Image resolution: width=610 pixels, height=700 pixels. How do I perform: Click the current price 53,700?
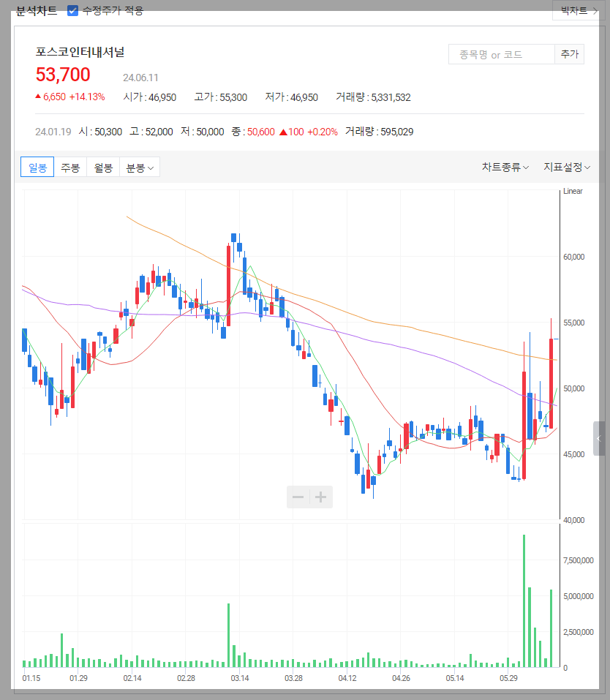pos(63,75)
